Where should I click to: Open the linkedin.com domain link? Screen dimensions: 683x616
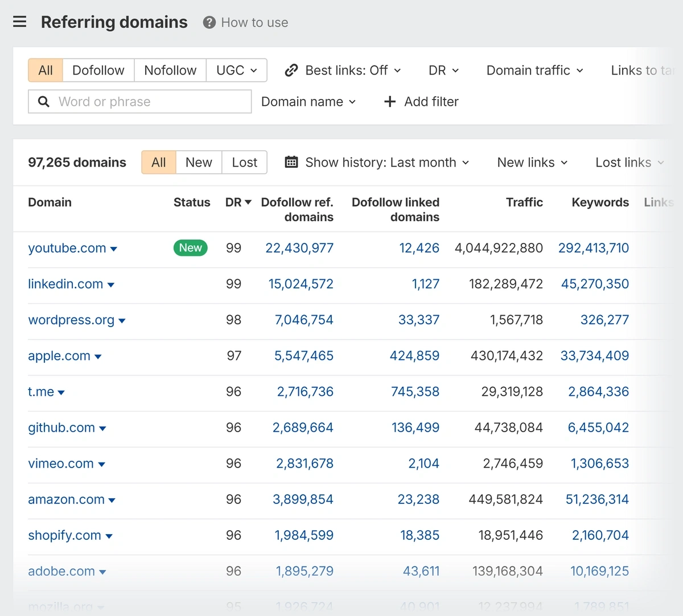(x=65, y=284)
